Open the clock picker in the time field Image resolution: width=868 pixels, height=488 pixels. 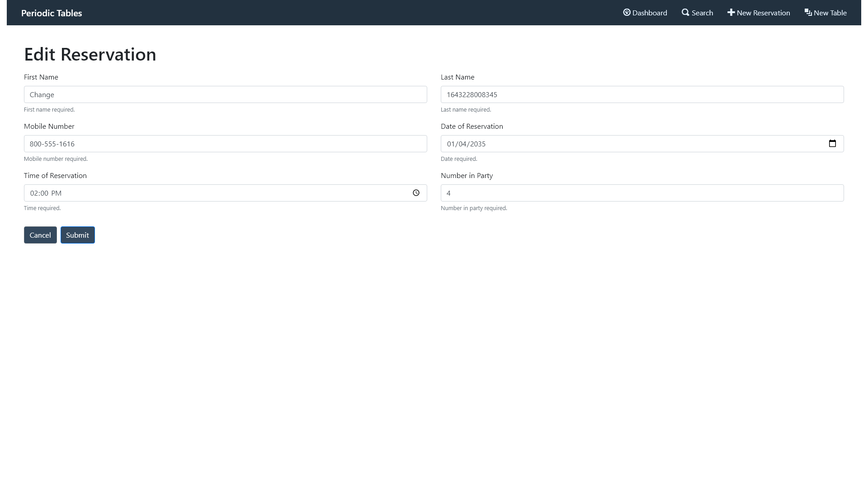[416, 193]
